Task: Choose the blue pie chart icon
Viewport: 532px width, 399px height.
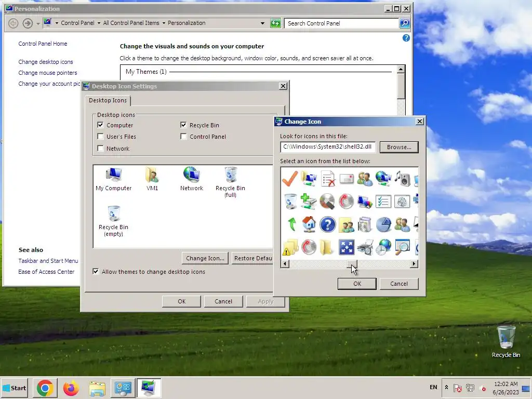Action: pos(383,224)
